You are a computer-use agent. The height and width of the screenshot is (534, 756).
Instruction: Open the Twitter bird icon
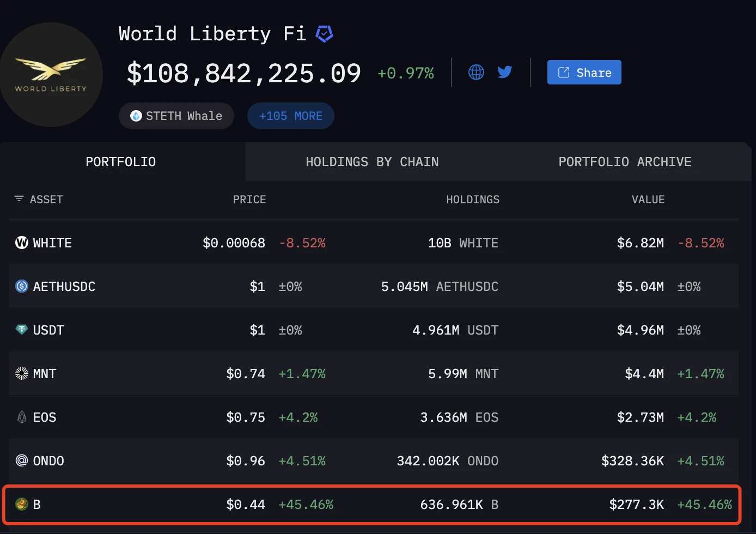504,72
